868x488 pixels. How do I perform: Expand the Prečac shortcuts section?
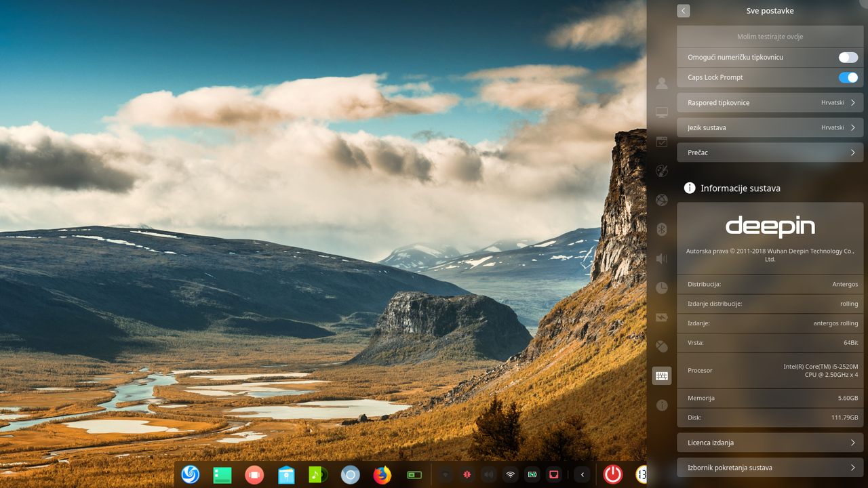pos(770,152)
